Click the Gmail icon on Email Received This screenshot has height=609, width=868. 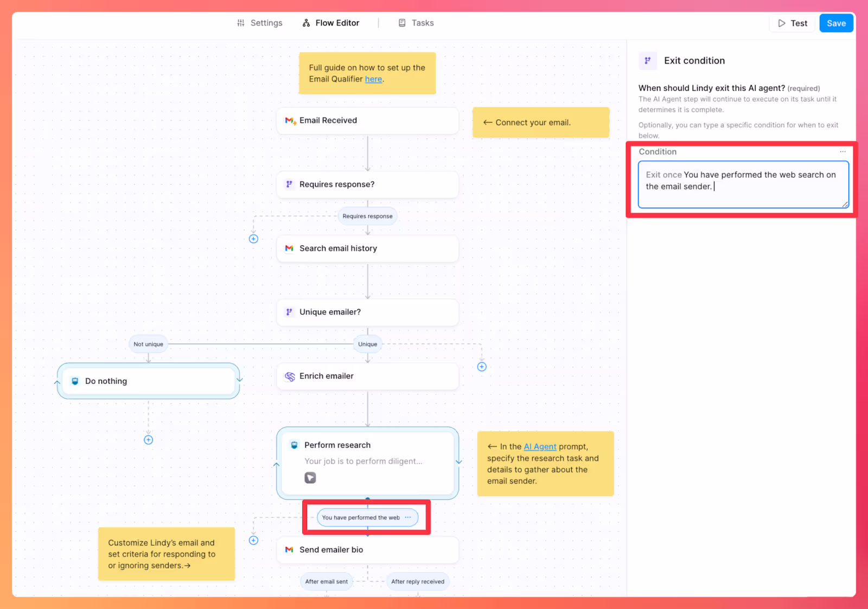coord(290,120)
